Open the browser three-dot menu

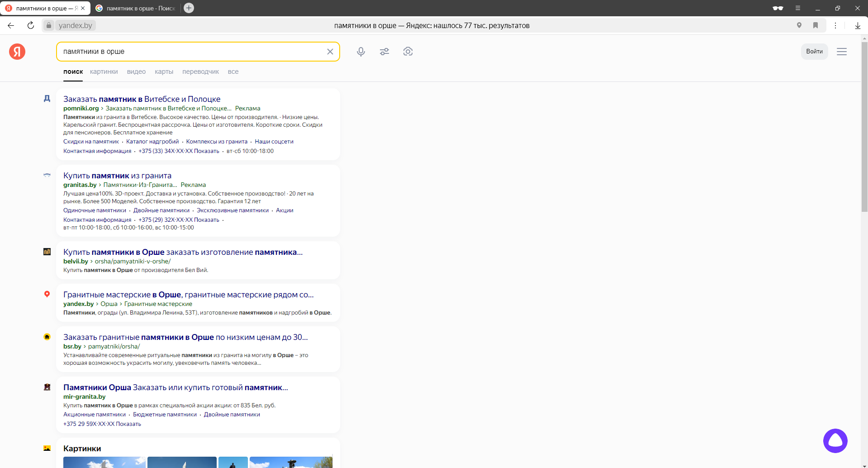[835, 25]
